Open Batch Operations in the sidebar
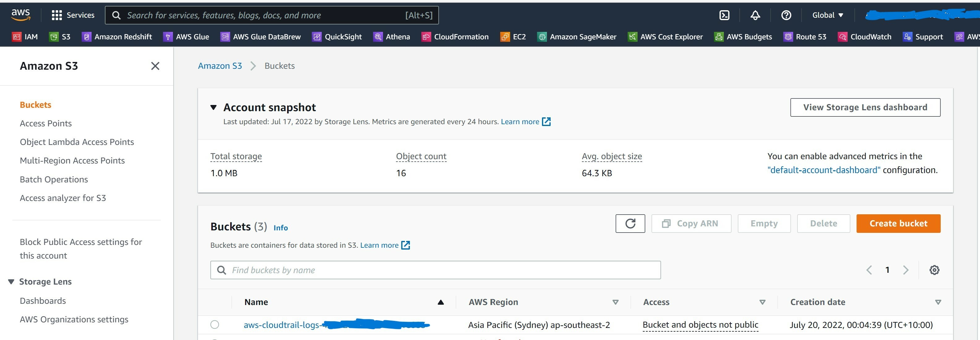Viewport: 980px width, 340px height. point(54,179)
